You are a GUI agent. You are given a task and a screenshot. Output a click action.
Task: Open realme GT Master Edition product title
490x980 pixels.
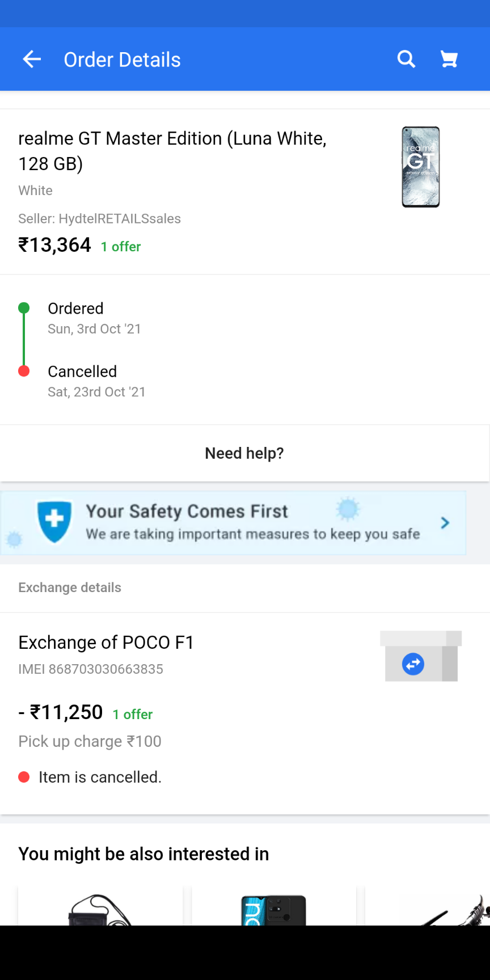[x=172, y=151]
